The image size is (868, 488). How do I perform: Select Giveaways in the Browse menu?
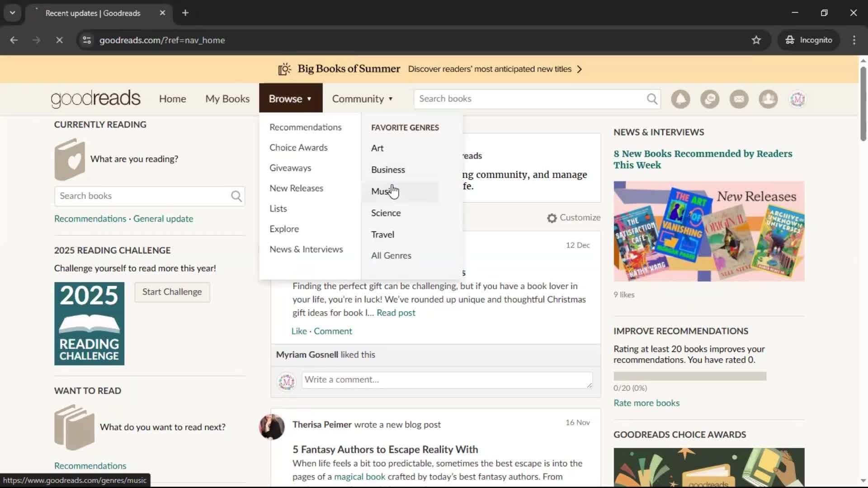pyautogui.click(x=290, y=168)
